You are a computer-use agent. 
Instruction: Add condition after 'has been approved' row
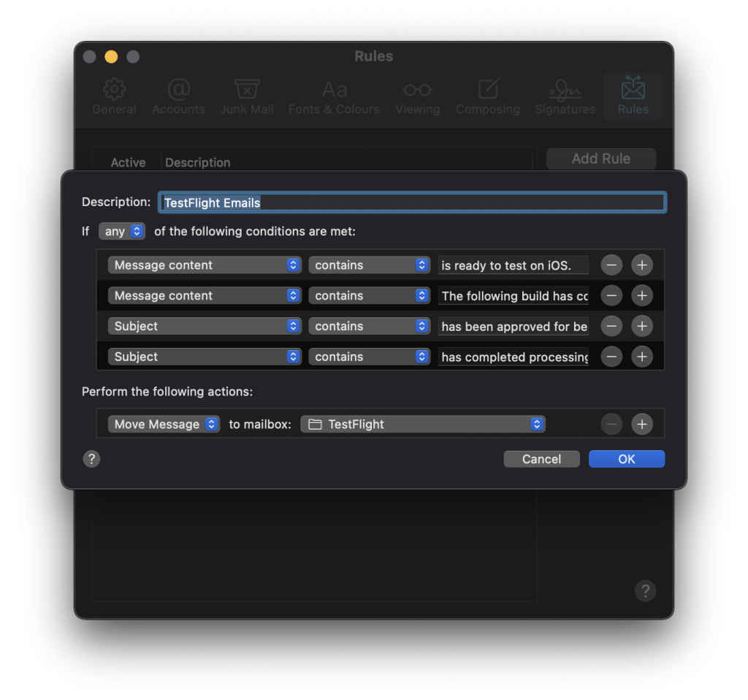coord(641,327)
